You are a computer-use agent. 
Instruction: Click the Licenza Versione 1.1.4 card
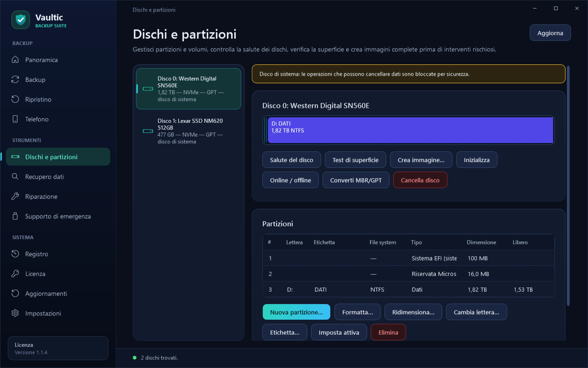click(x=58, y=348)
